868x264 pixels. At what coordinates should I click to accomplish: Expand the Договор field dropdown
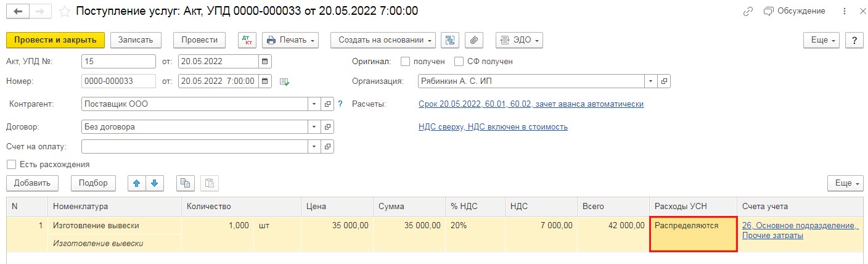tap(314, 127)
